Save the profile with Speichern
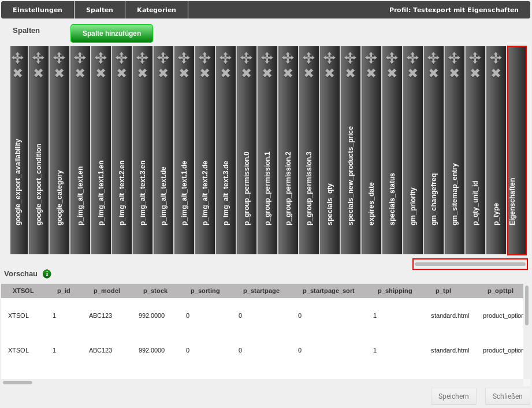The image size is (532, 408). (453, 396)
